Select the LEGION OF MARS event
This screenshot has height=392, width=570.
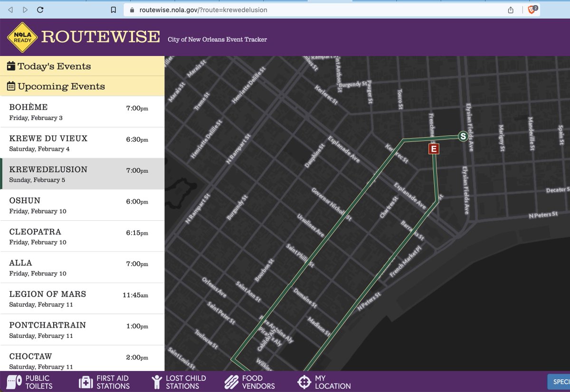(x=82, y=299)
